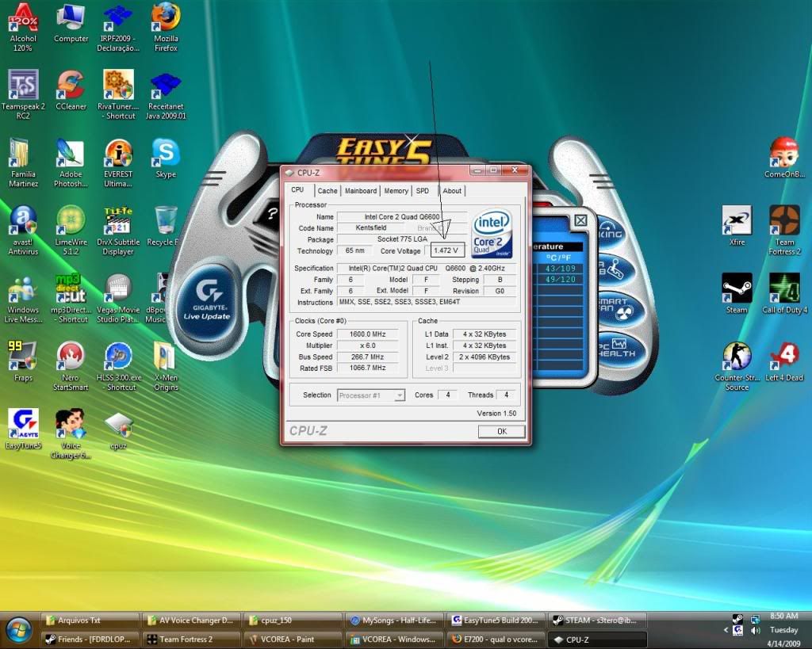Select the Fraps desktop icon
812x649 pixels.
23,362
